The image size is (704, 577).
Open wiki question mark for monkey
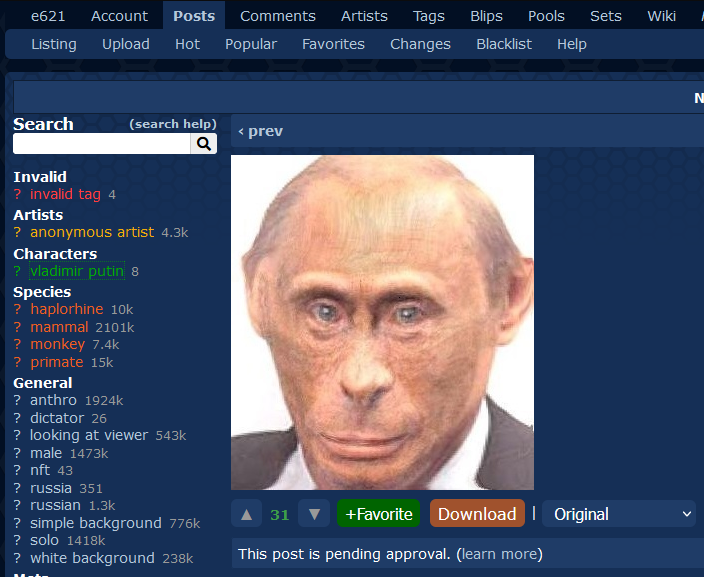17,344
